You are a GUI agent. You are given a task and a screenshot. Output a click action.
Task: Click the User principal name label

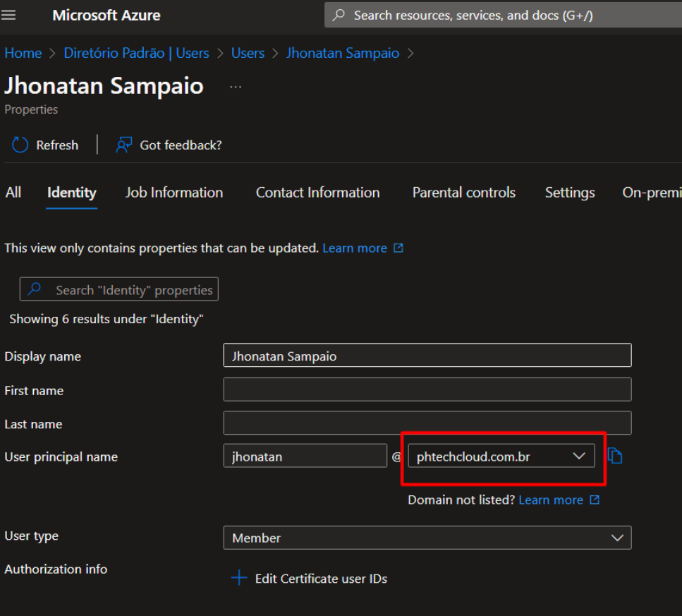tap(61, 457)
